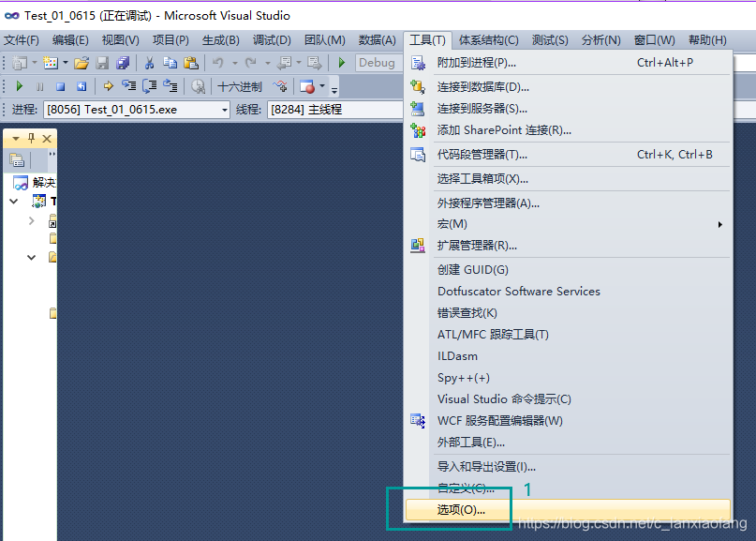This screenshot has width=756, height=541.
Task: Click the Breakpoints window icon
Action: 307,87
